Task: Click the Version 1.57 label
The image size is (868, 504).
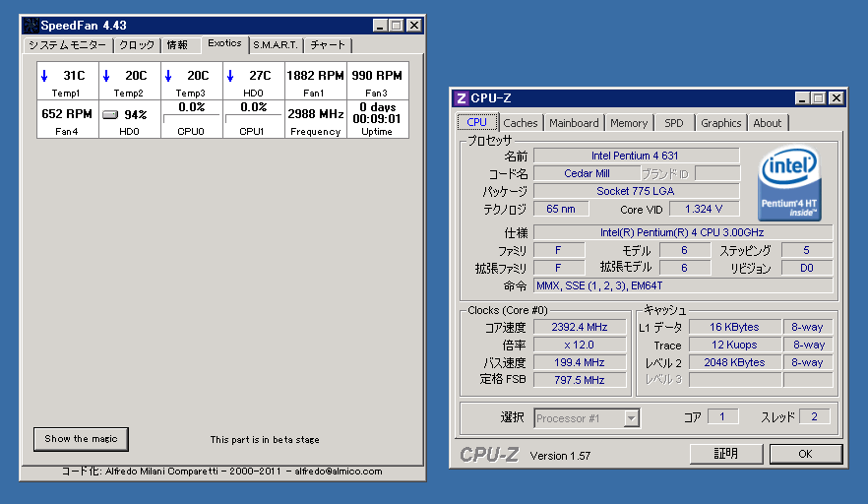Action: pyautogui.click(x=560, y=456)
